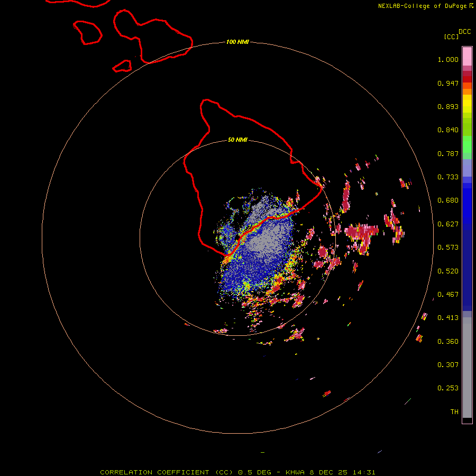The width and height of the screenshot is (476, 476).
Task: Click the 0.840 scale value
Action: [448, 130]
